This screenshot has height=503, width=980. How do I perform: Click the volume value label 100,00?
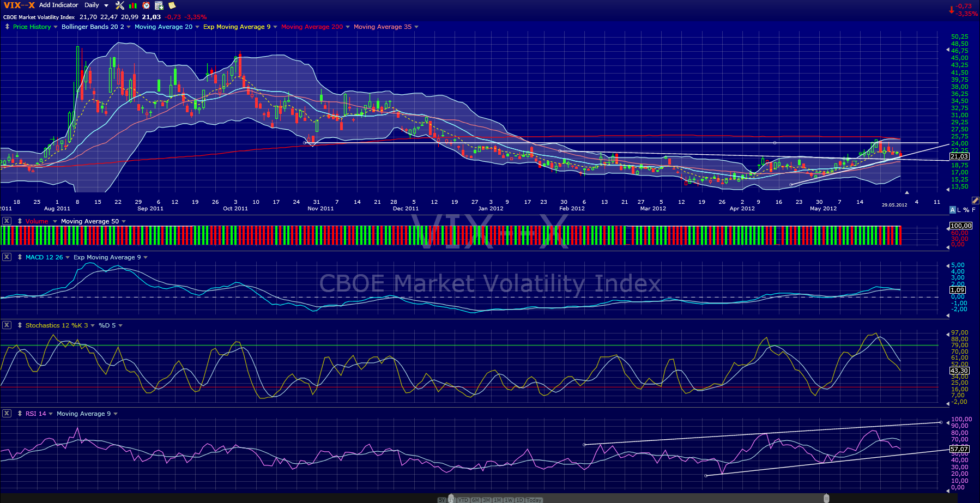click(961, 226)
